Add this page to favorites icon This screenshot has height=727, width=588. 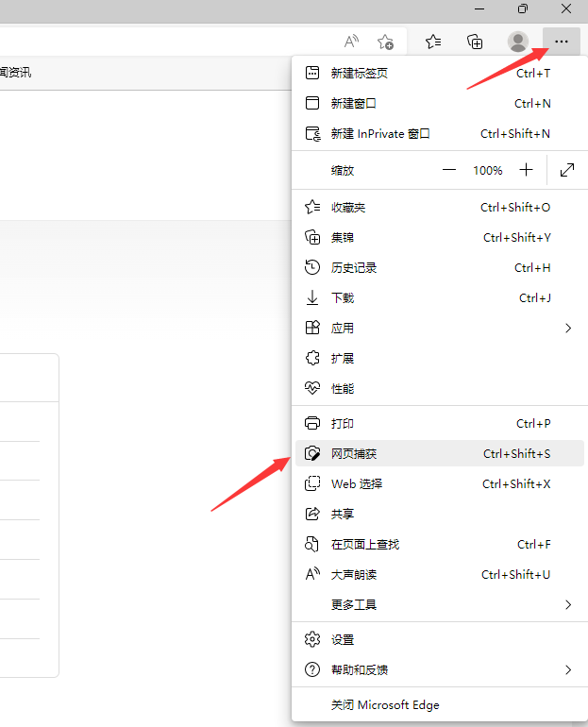(x=385, y=42)
